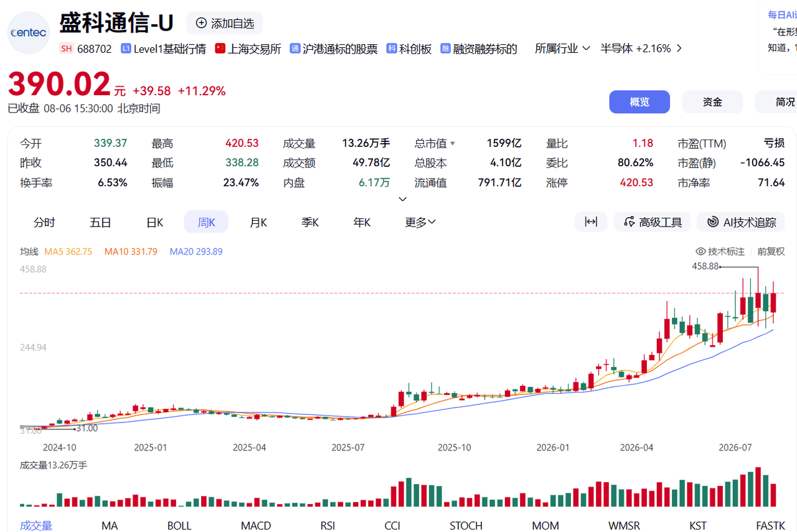
Task: Click the 最高 value 420.53 in 最高 row
Action: (242, 143)
